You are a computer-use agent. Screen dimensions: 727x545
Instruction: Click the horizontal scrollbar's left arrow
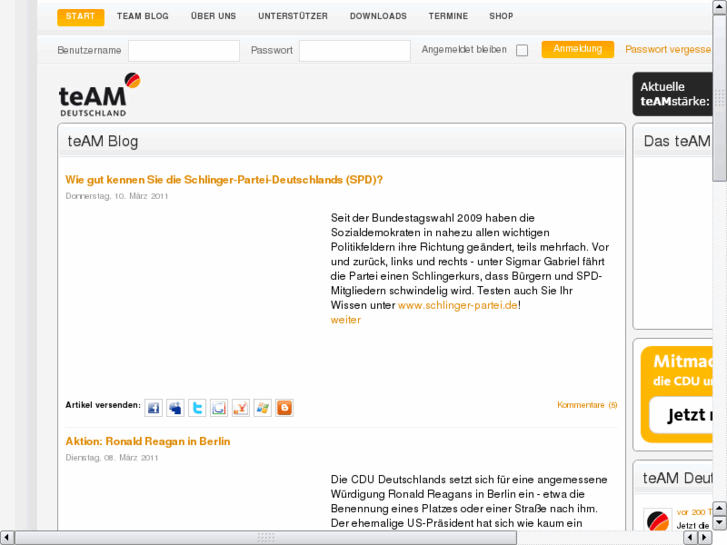coord(7,538)
